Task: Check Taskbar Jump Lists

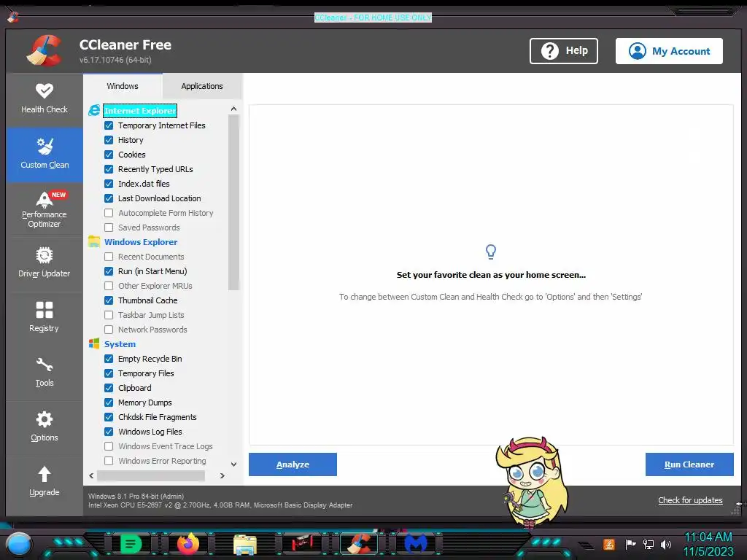Action: pos(109,315)
